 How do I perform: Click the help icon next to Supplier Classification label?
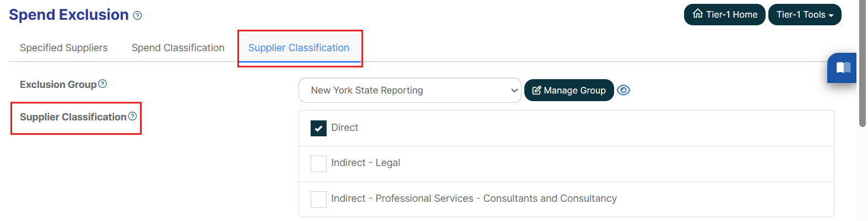point(132,116)
